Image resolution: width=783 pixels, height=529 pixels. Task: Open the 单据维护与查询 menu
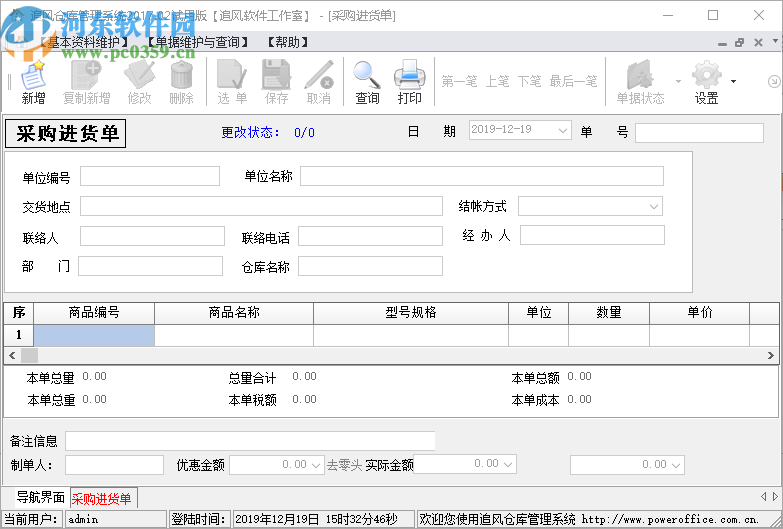pyautogui.click(x=198, y=42)
